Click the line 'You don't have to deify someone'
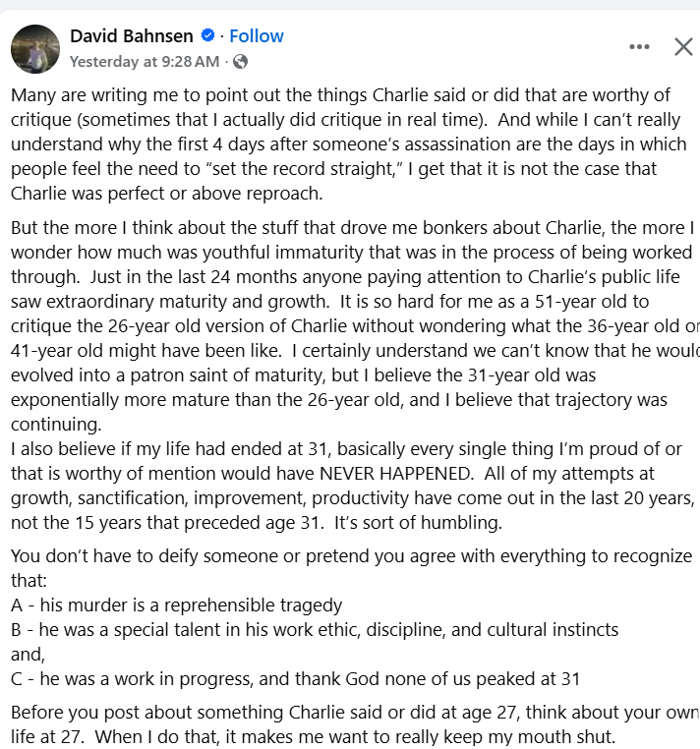This screenshot has width=700, height=749. (351, 556)
